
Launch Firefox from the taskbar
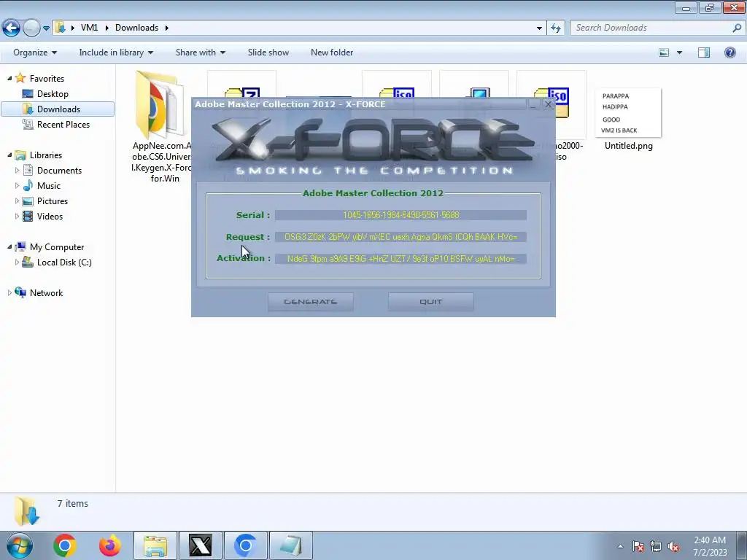coord(110,545)
